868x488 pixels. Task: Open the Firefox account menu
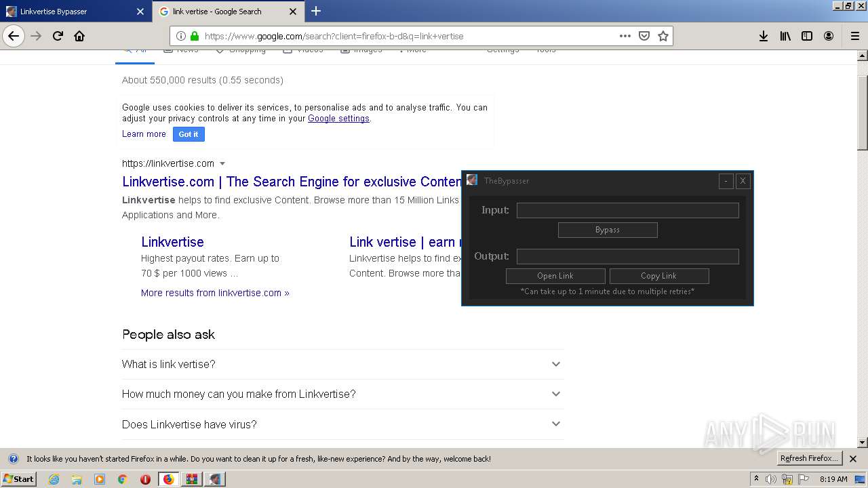click(x=829, y=36)
